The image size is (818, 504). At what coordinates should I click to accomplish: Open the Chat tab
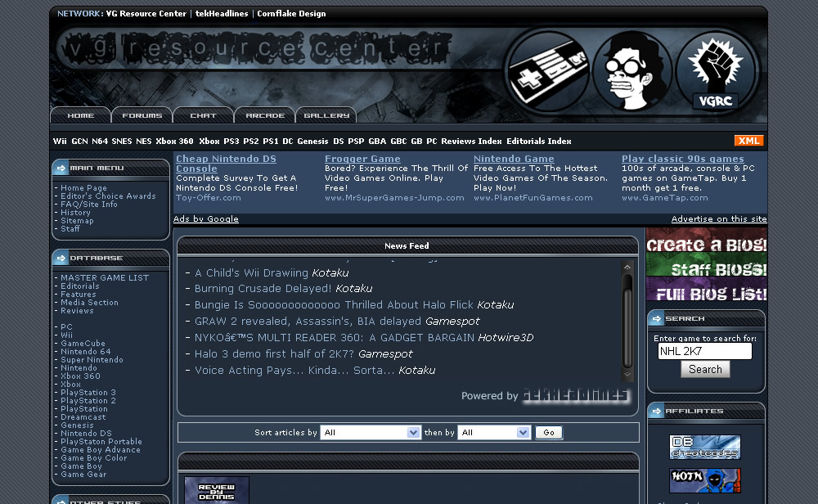click(203, 115)
